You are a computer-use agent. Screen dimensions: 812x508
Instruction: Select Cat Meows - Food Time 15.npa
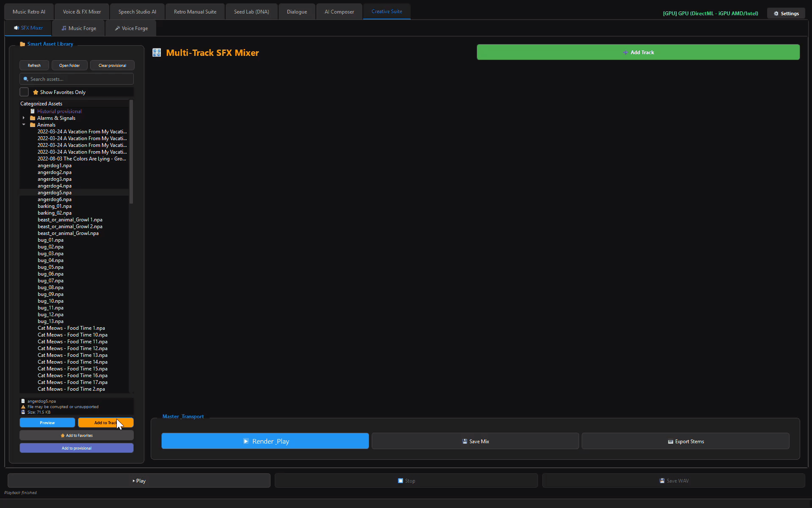tap(72, 369)
